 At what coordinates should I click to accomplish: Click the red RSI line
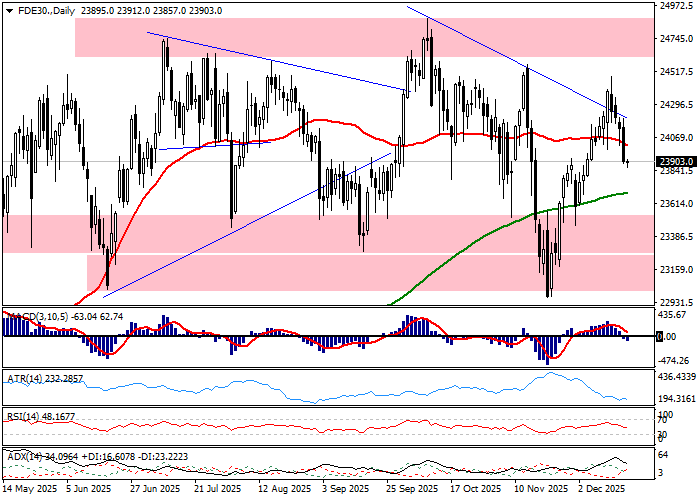[300, 426]
